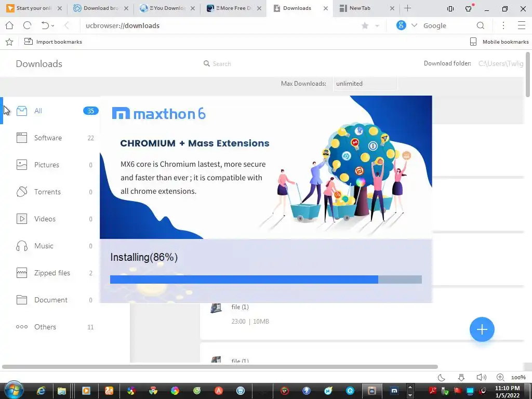Go to the browser home page icon
Screen dimensions: 532x399
(x=9, y=25)
